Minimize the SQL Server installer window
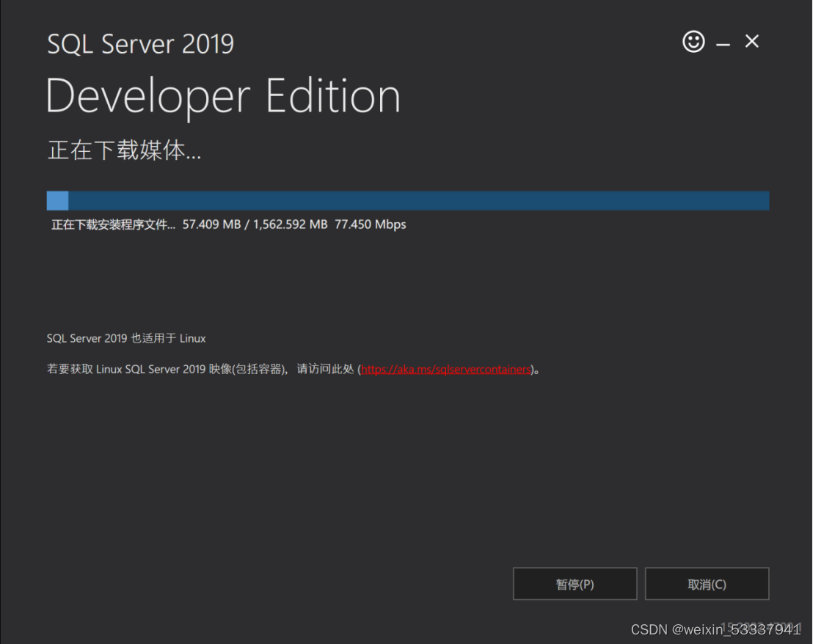 click(723, 45)
